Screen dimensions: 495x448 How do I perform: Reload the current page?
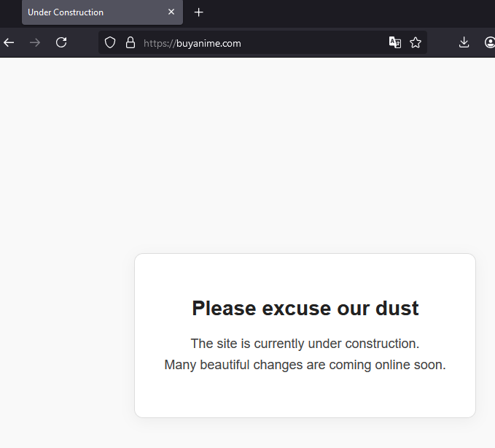[61, 42]
